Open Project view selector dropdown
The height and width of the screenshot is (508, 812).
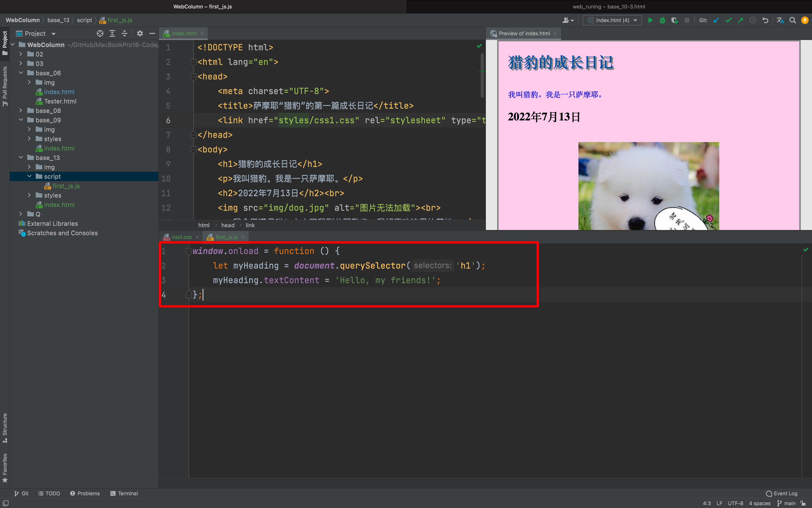[x=35, y=33]
